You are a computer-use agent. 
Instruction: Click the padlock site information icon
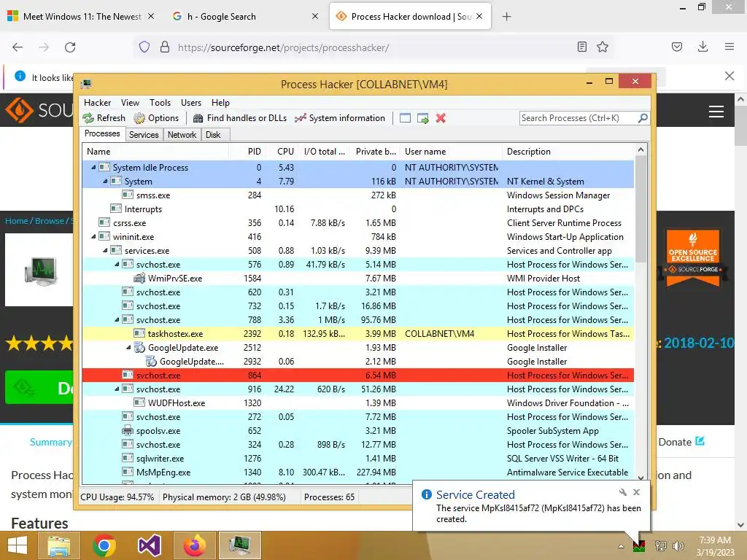[x=165, y=47]
